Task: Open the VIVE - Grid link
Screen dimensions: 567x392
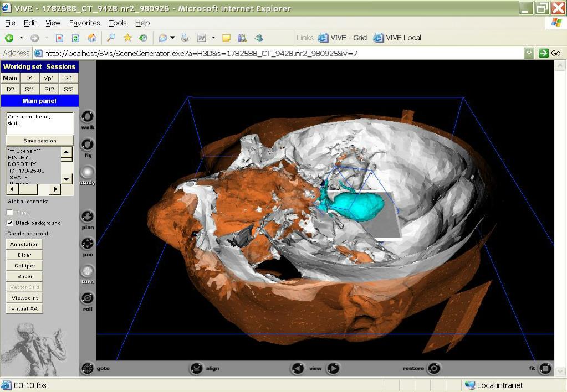Action: coord(343,38)
